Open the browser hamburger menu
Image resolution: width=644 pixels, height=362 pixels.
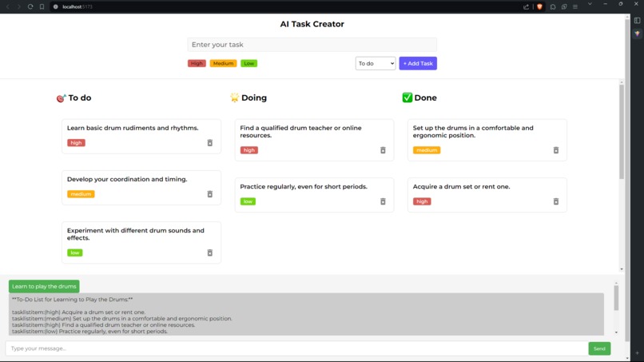[575, 6]
